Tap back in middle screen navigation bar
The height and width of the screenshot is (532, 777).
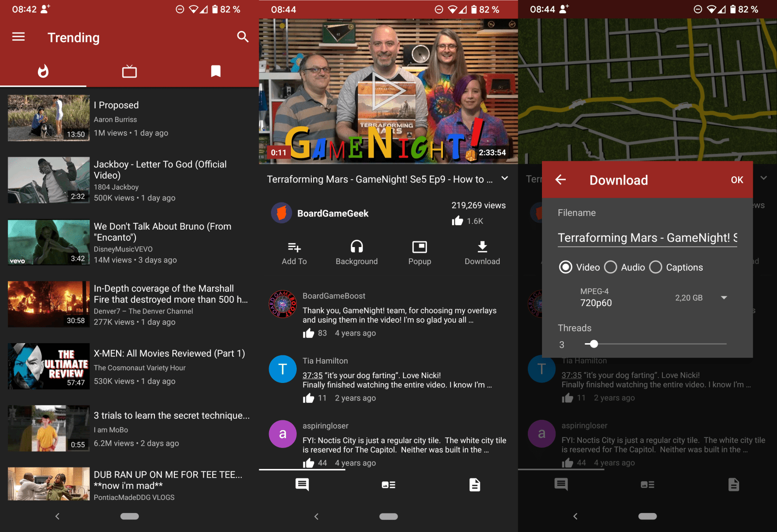316,516
